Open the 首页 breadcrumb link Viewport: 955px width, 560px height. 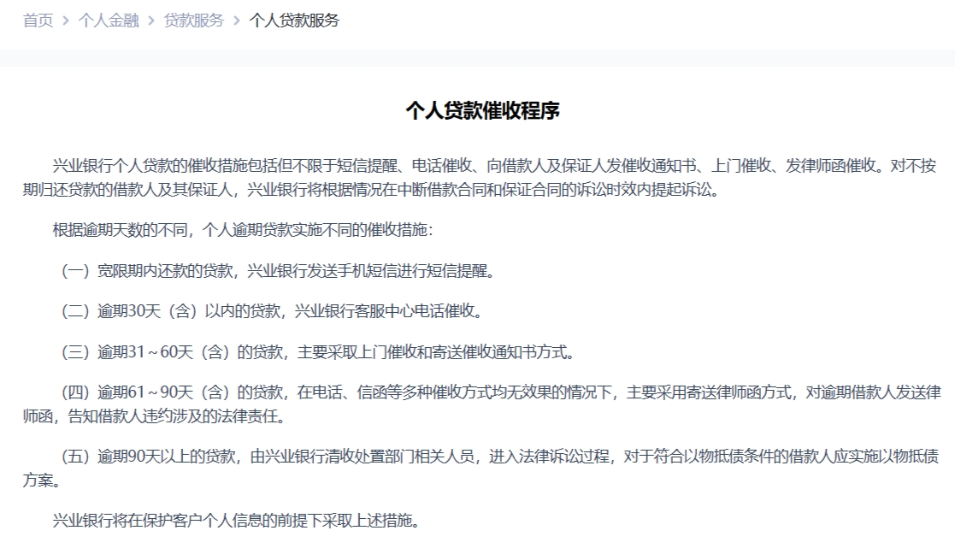pyautogui.click(x=38, y=21)
